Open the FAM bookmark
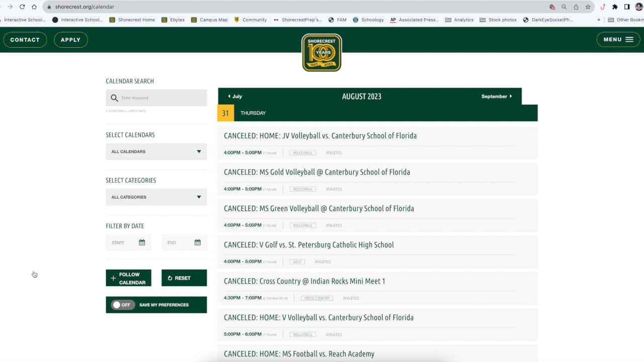 pos(338,20)
